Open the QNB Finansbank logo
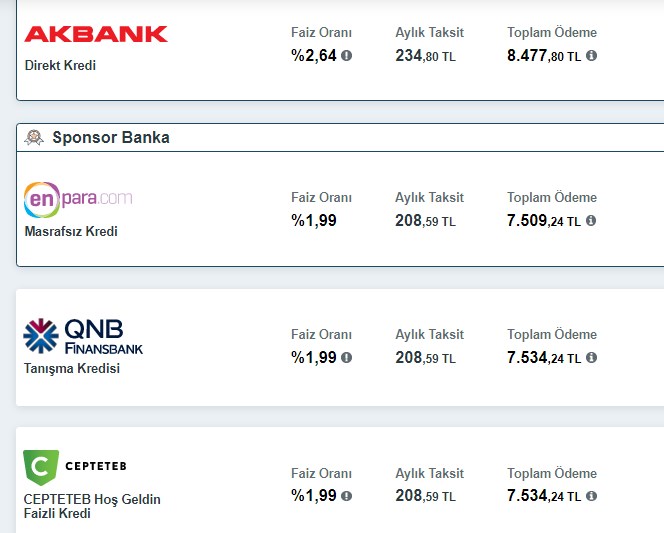The height and width of the screenshot is (533, 664). (83, 336)
